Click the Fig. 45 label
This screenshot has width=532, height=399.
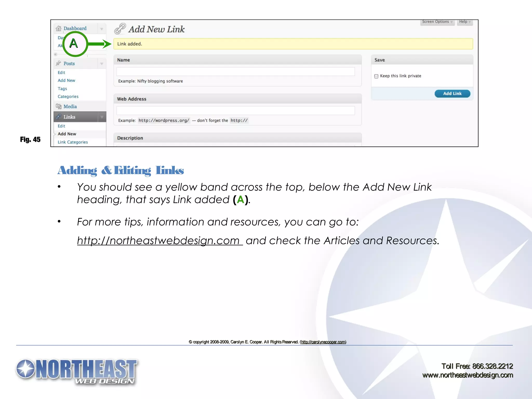click(30, 139)
